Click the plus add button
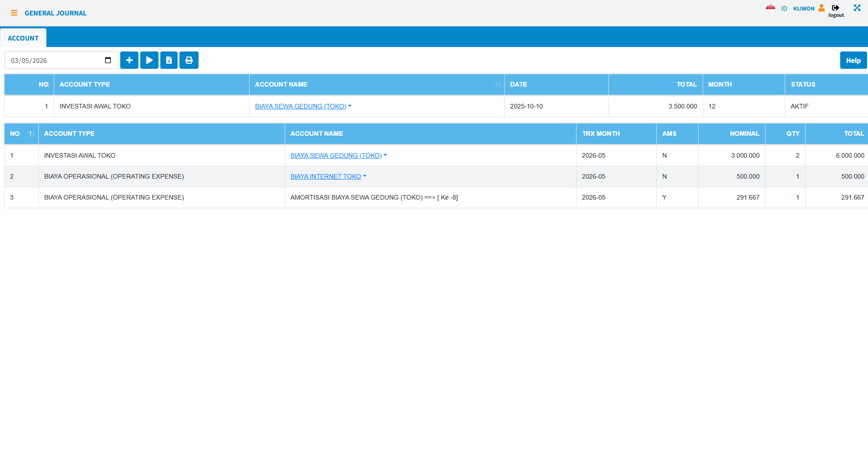The width and height of the screenshot is (868, 452). pos(129,60)
